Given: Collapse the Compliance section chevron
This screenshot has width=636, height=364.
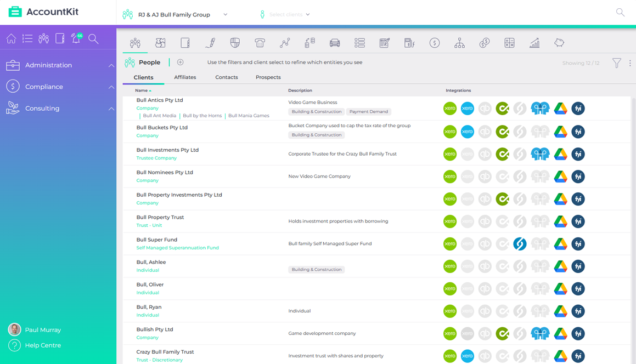Looking at the screenshot, I should pos(111,87).
